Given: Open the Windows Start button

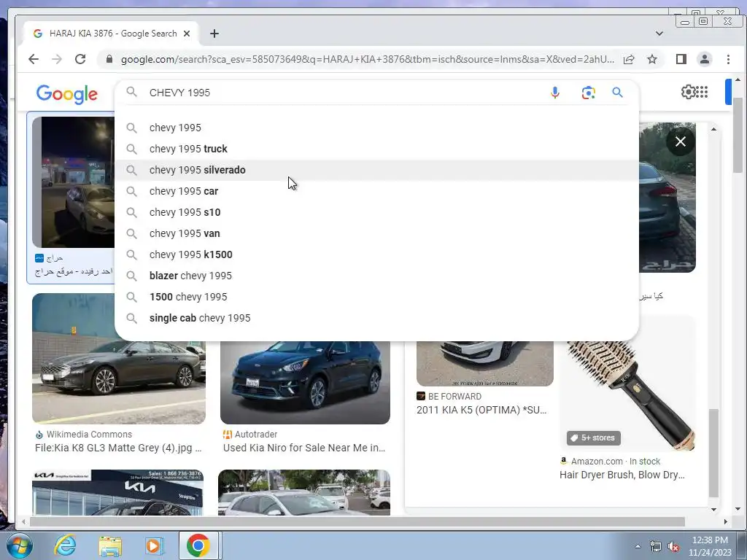Looking at the screenshot, I should point(19,545).
